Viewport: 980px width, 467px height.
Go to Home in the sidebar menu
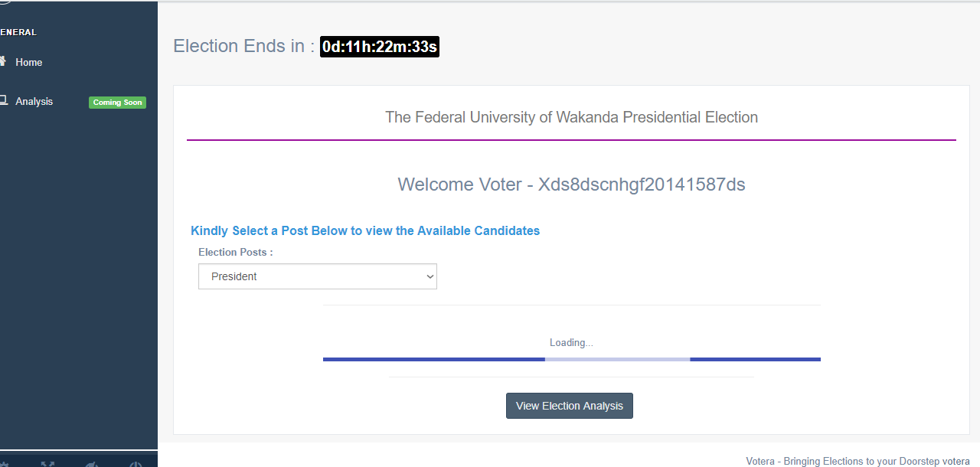(x=28, y=62)
